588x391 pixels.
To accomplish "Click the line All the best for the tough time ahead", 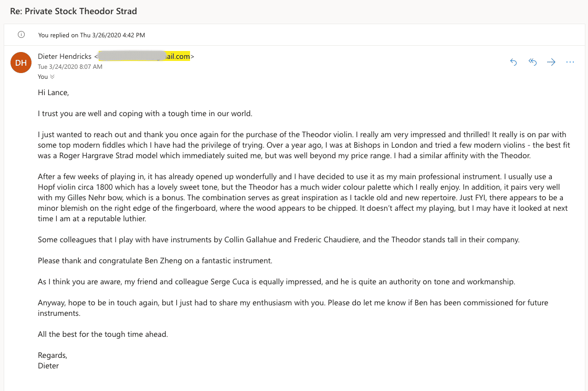I will pos(103,334).
